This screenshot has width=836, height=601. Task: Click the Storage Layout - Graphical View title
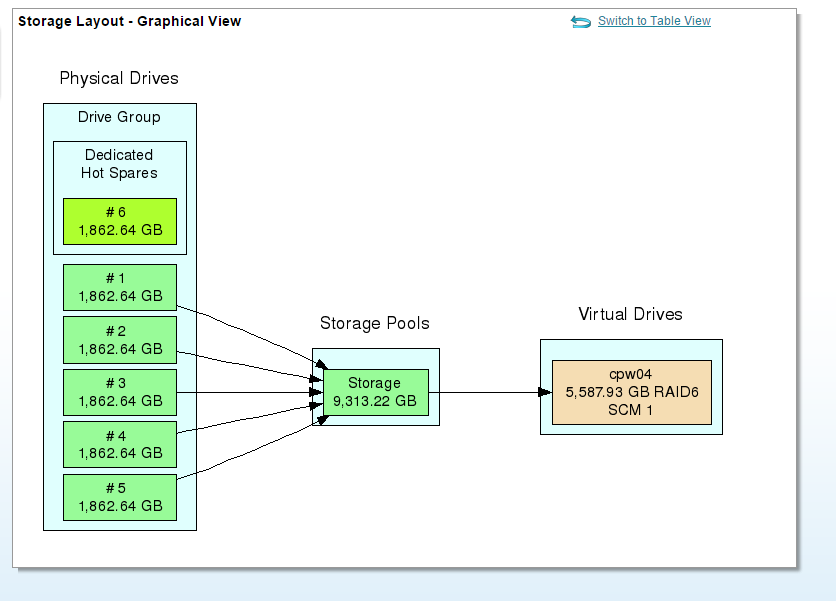130,21
